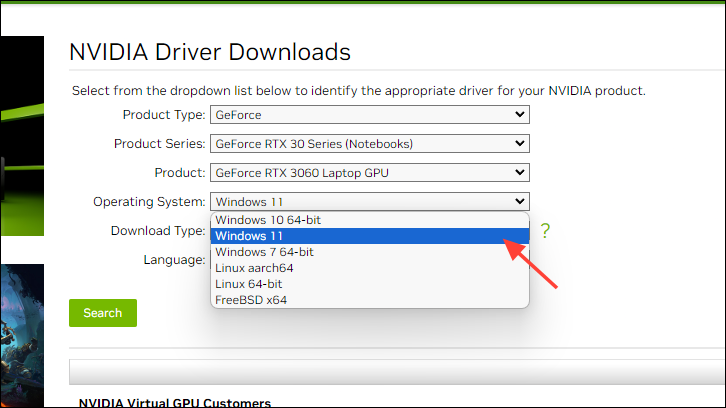Click the NVIDIA Driver Downloads heading
Viewport: 726px width, 408px height.
210,52
